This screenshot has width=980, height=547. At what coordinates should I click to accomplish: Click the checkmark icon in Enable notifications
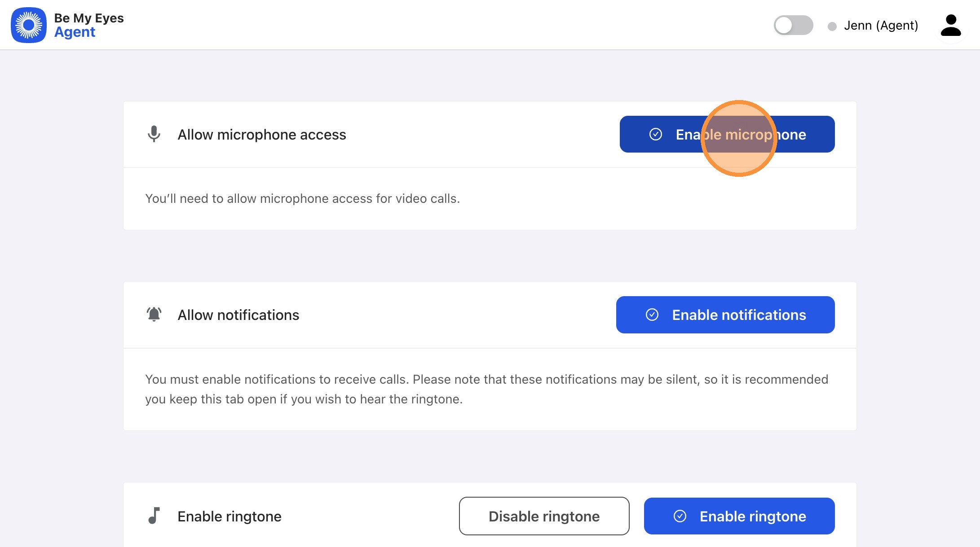(652, 315)
